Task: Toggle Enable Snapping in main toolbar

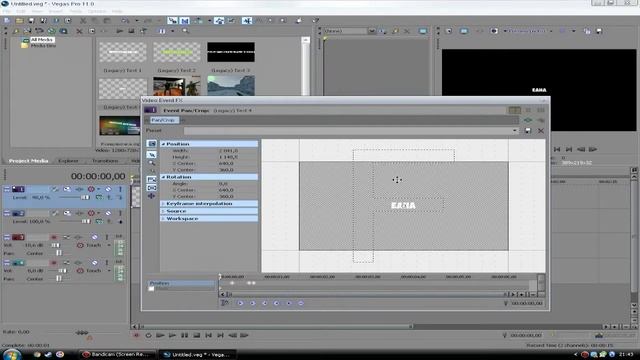Action: point(173,20)
